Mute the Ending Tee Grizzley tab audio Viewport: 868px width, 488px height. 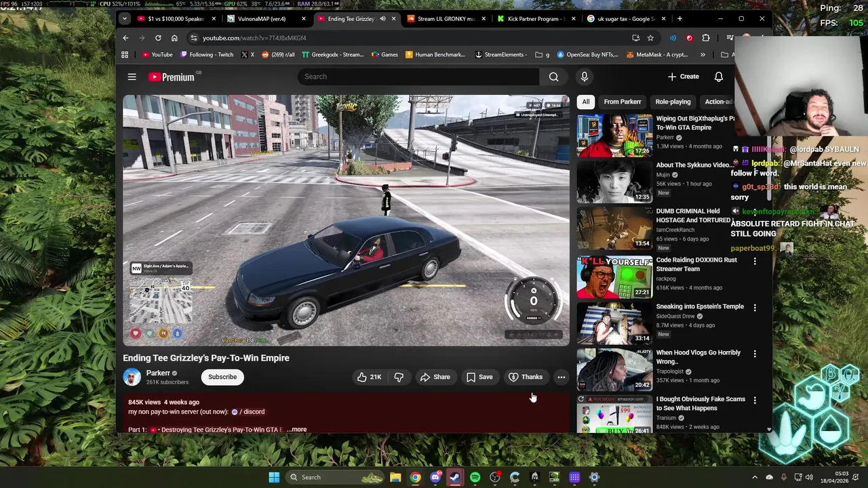382,19
